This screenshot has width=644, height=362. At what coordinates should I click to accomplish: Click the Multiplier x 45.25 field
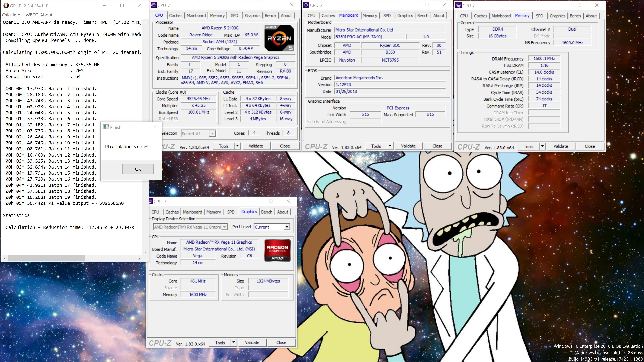tap(199, 105)
